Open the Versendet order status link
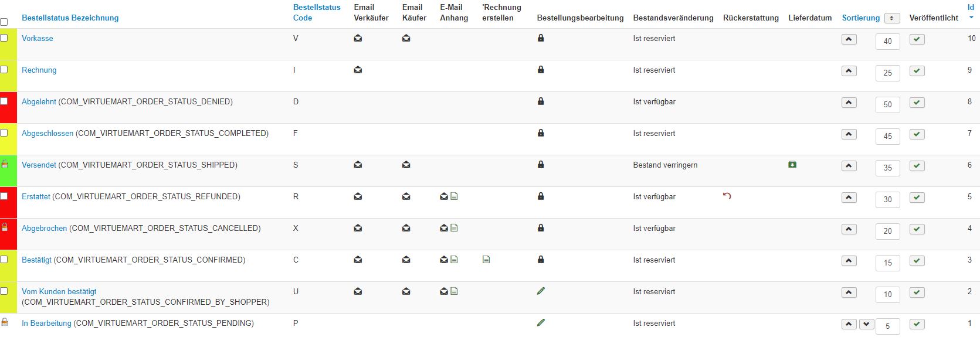980x354 pixels. [39, 165]
